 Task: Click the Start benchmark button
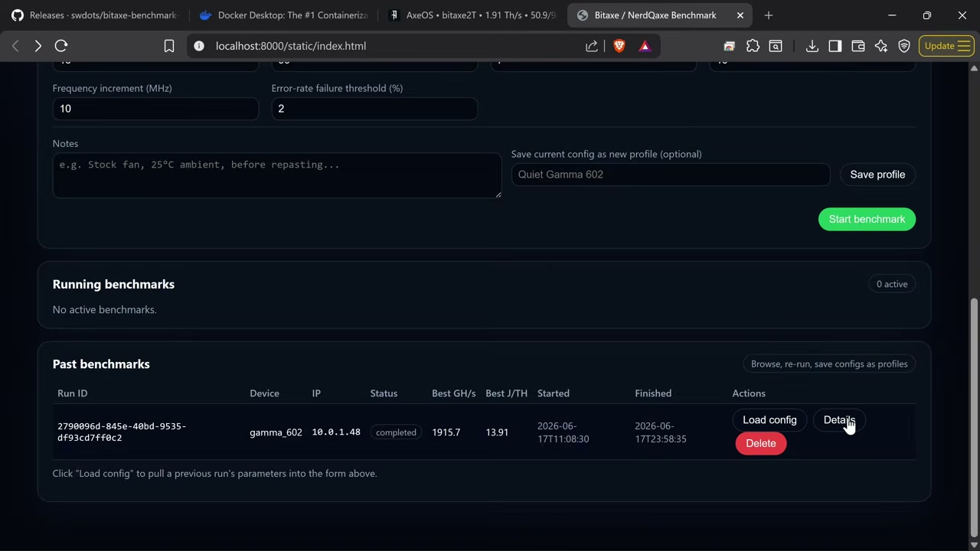(867, 219)
